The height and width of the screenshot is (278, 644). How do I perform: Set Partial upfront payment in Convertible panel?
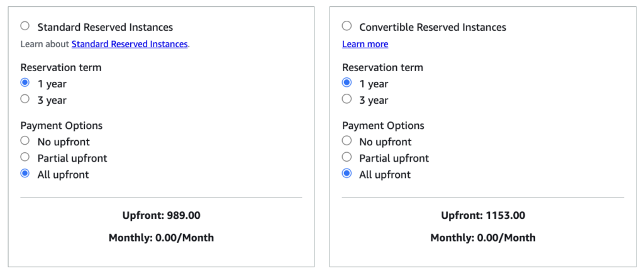[x=347, y=157]
